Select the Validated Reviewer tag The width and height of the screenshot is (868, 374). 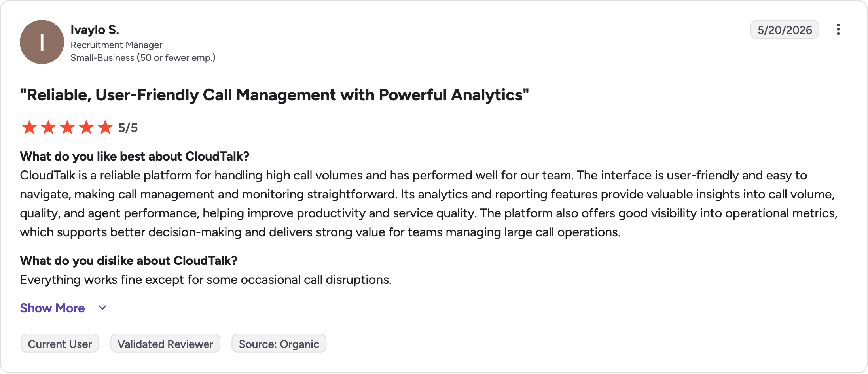point(165,344)
